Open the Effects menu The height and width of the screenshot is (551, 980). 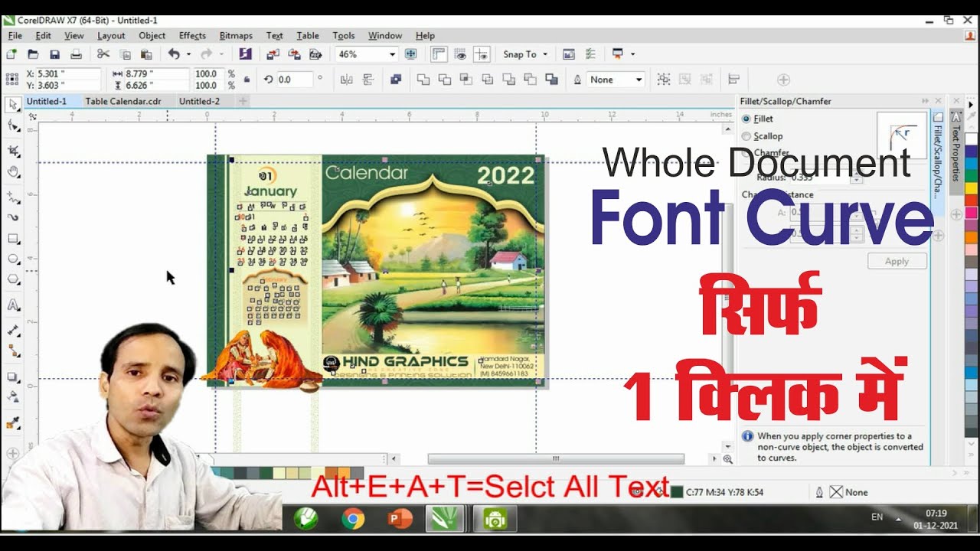tap(192, 35)
